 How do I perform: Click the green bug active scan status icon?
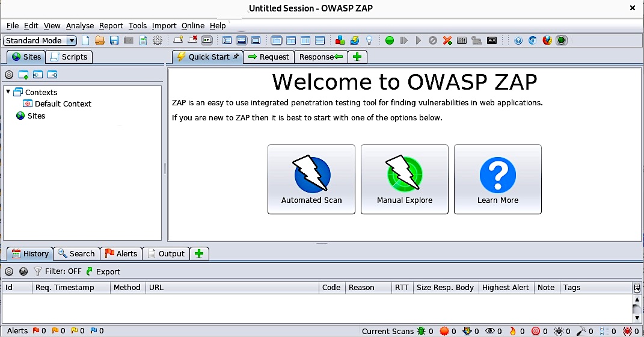tap(421, 331)
